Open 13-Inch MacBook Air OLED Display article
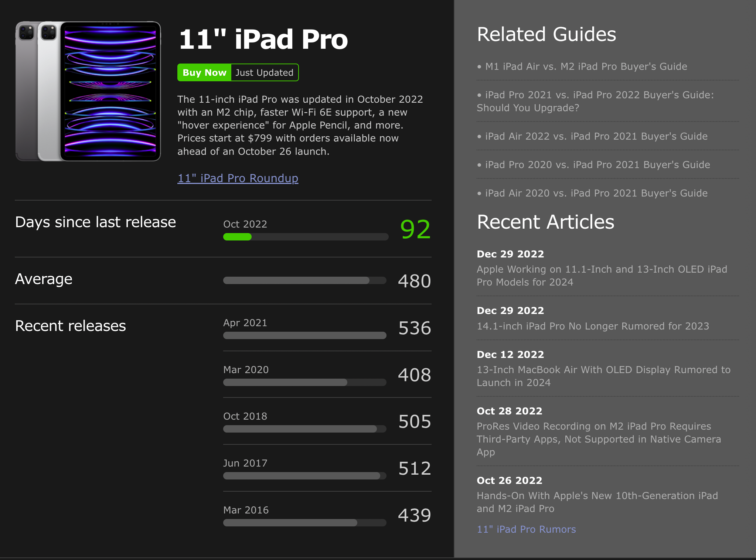The width and height of the screenshot is (756, 560). point(603,376)
